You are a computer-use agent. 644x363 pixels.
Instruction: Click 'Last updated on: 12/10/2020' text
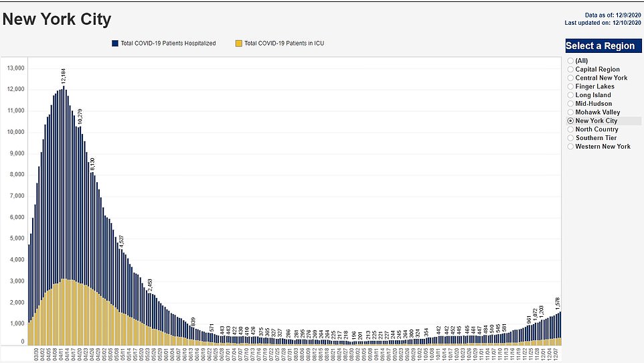click(602, 23)
